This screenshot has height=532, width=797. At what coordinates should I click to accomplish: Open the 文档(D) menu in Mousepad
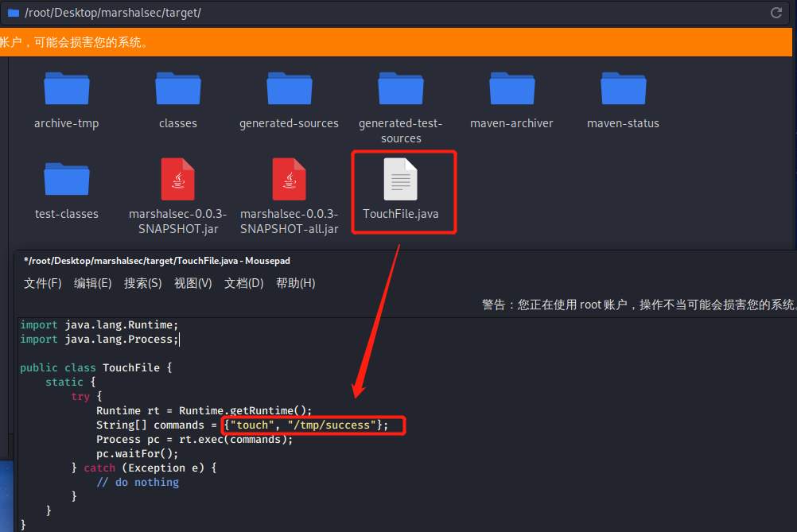[244, 282]
